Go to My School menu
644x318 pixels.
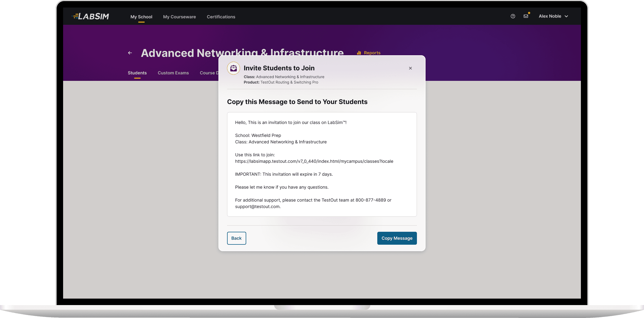tap(141, 17)
